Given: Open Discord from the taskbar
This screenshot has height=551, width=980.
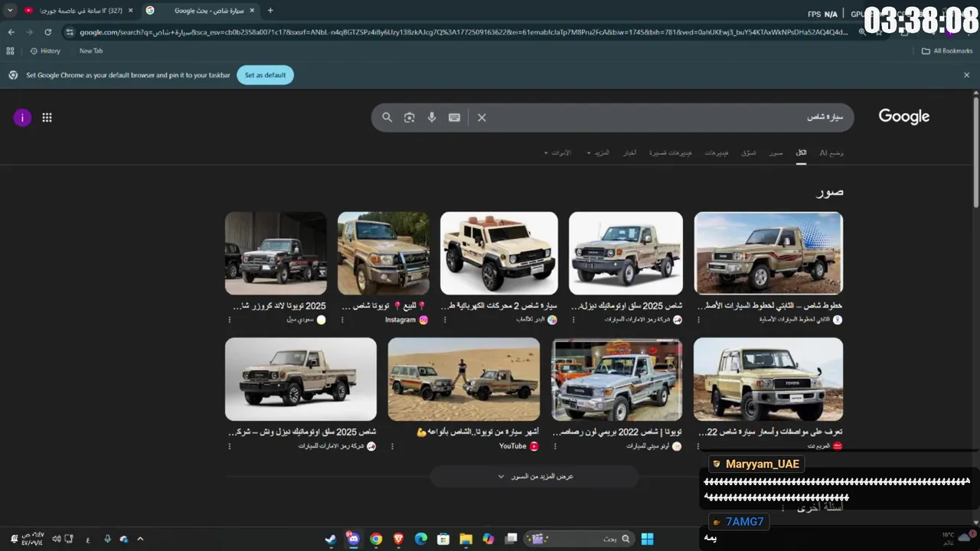Looking at the screenshot, I should point(353,539).
